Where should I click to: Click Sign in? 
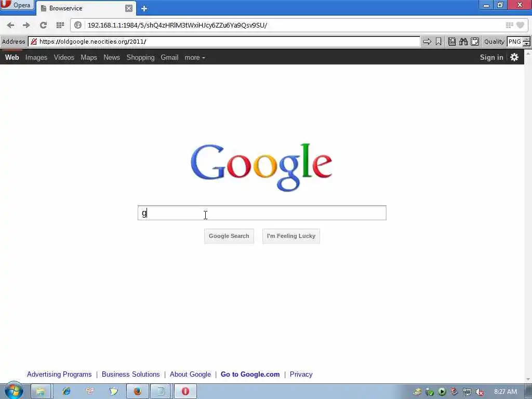tap(491, 57)
